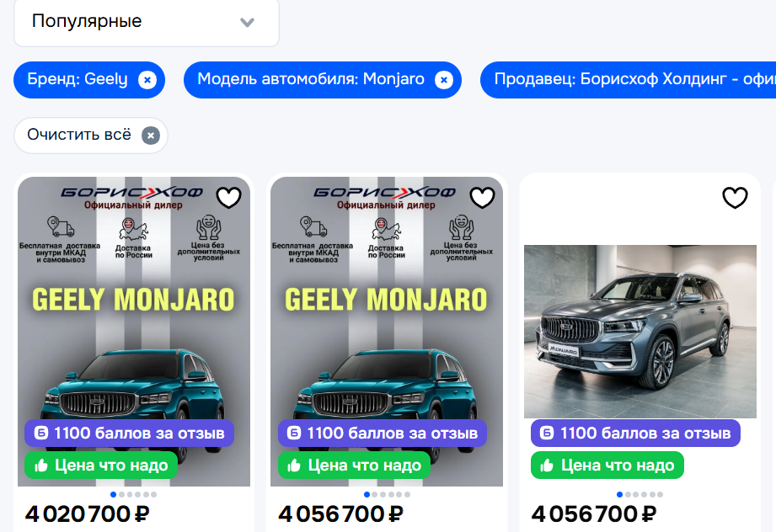The height and width of the screenshot is (532, 776).
Task: Remove Модель автомобиля: Monjaro filter
Action: (444, 80)
